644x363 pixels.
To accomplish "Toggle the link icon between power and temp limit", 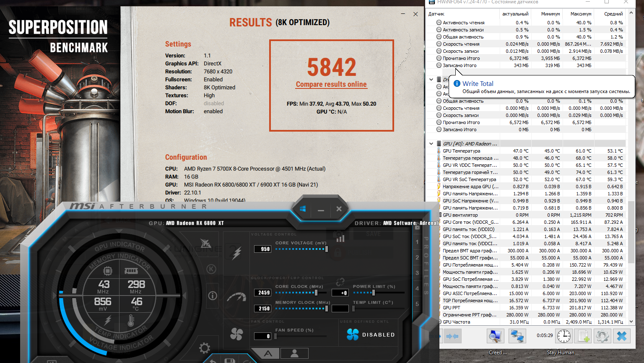I will pyautogui.click(x=340, y=282).
